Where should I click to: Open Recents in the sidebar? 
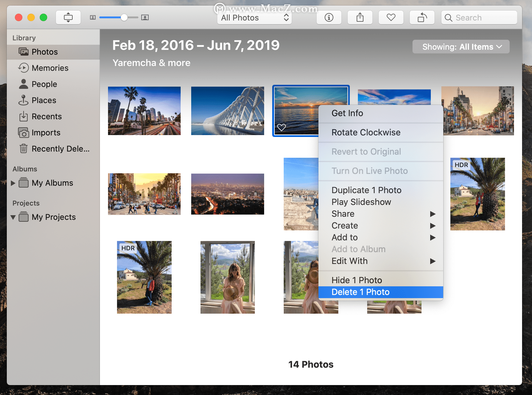point(53,116)
